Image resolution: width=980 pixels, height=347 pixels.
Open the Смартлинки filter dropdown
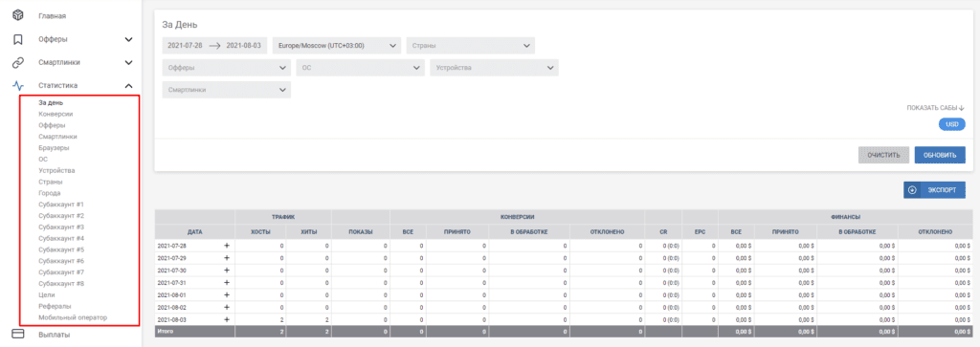click(x=226, y=90)
